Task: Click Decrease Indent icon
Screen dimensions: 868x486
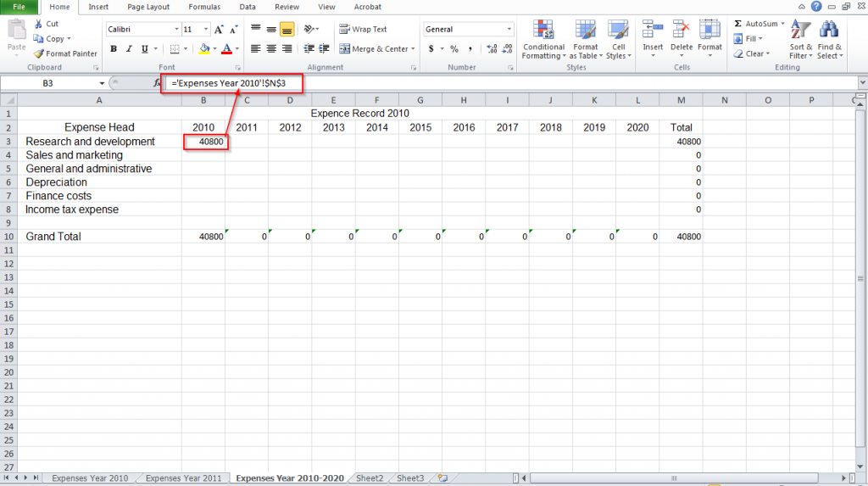Action: (309, 48)
